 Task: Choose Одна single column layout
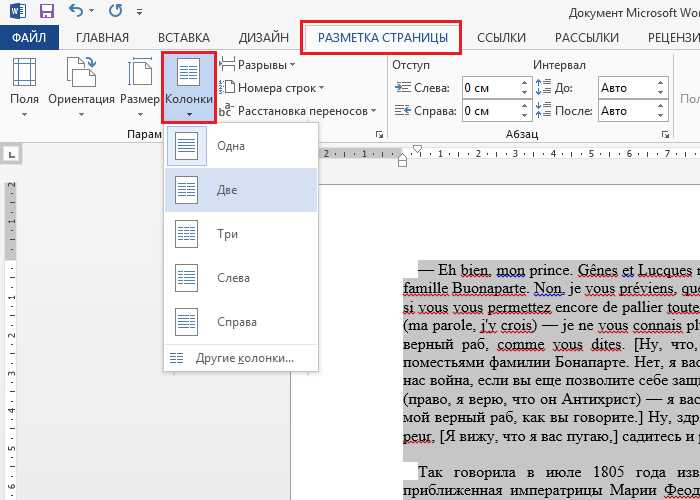point(241,146)
